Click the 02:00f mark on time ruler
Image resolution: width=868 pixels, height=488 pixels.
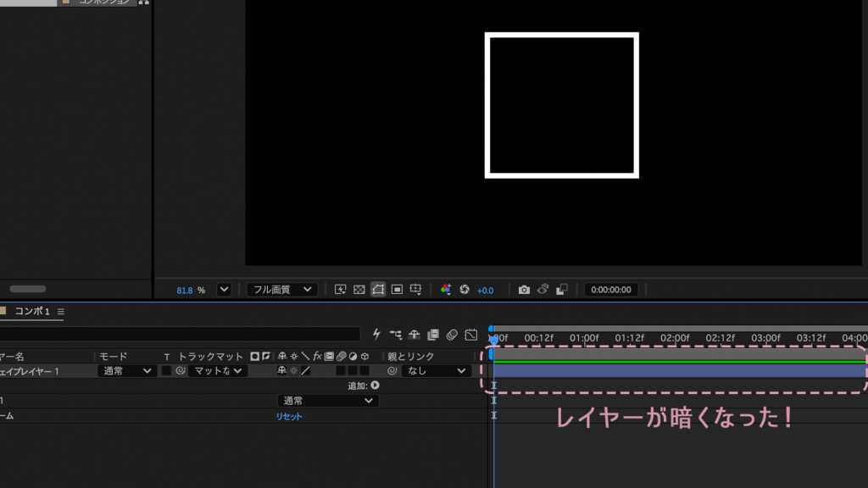point(675,338)
